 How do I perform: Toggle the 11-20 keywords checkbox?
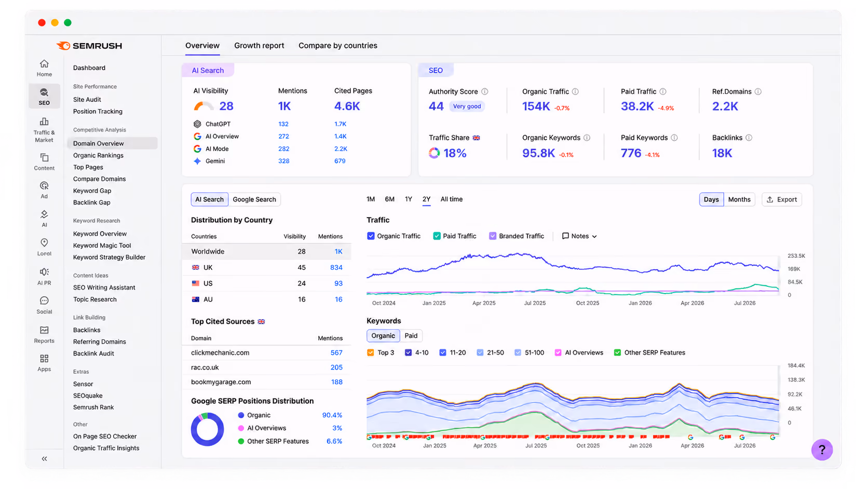[443, 352]
